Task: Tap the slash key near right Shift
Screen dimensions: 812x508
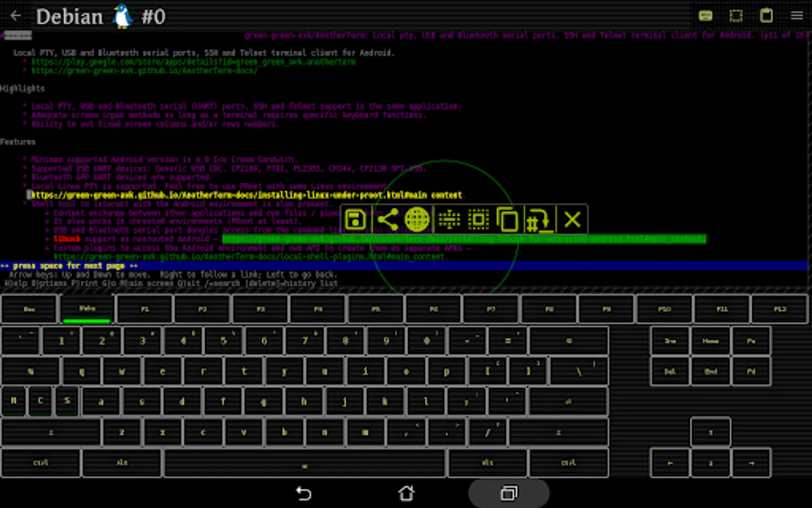Action: [487, 432]
